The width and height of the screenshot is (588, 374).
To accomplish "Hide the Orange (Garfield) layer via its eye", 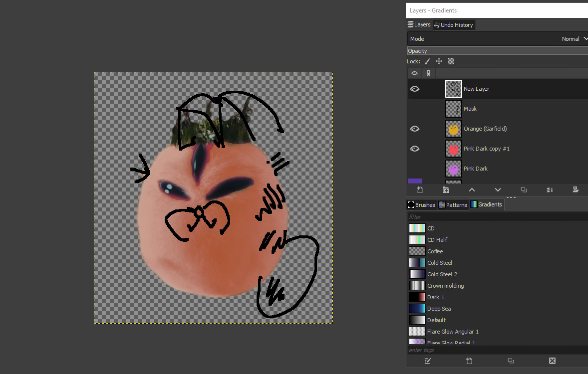I will [x=415, y=129].
